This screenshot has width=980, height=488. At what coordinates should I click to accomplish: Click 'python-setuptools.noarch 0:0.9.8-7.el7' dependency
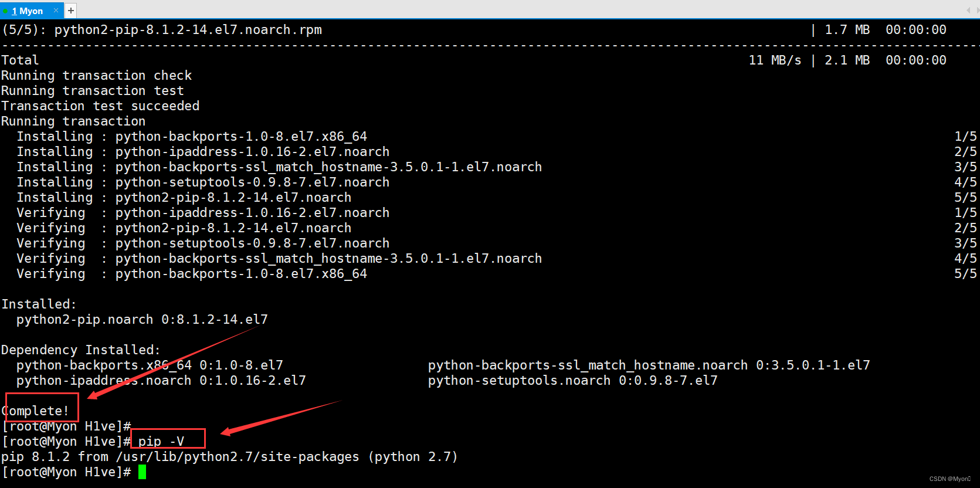573,381
